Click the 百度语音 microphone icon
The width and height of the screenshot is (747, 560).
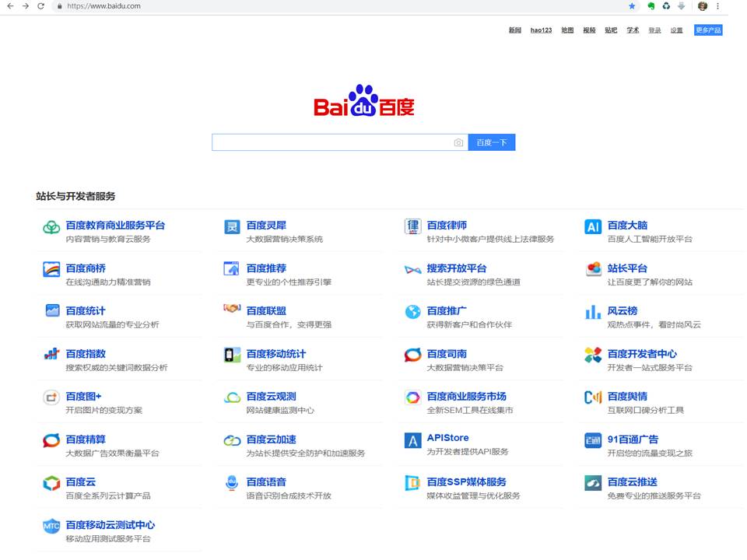coord(232,483)
